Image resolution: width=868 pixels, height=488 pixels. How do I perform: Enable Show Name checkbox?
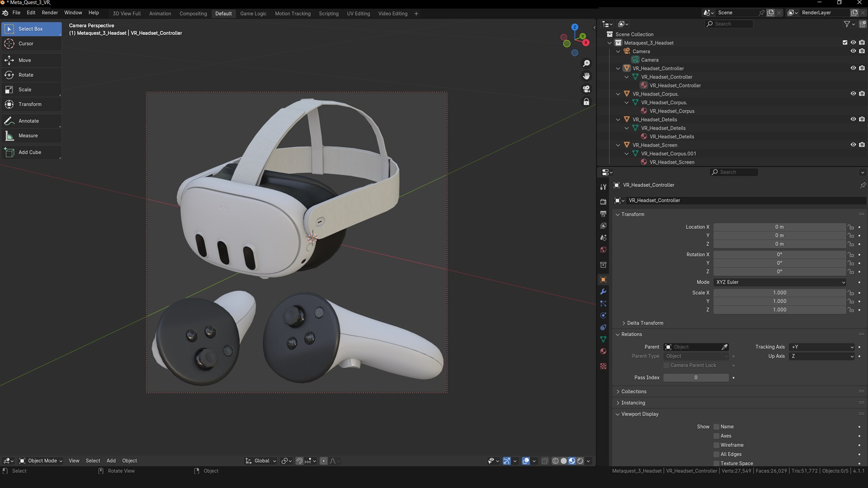(x=717, y=427)
